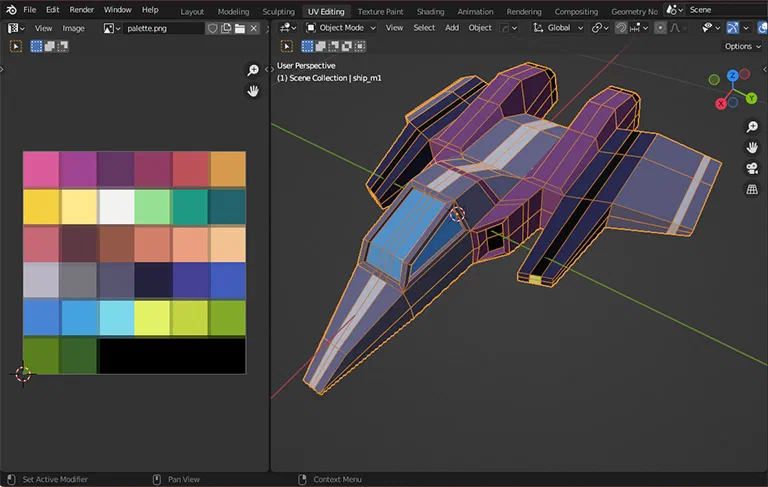Click the red X axis gizmo

[720, 104]
